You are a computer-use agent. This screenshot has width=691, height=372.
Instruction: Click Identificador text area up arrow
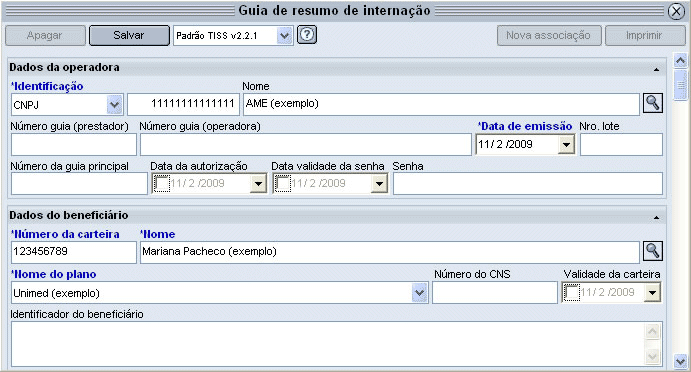click(652, 331)
